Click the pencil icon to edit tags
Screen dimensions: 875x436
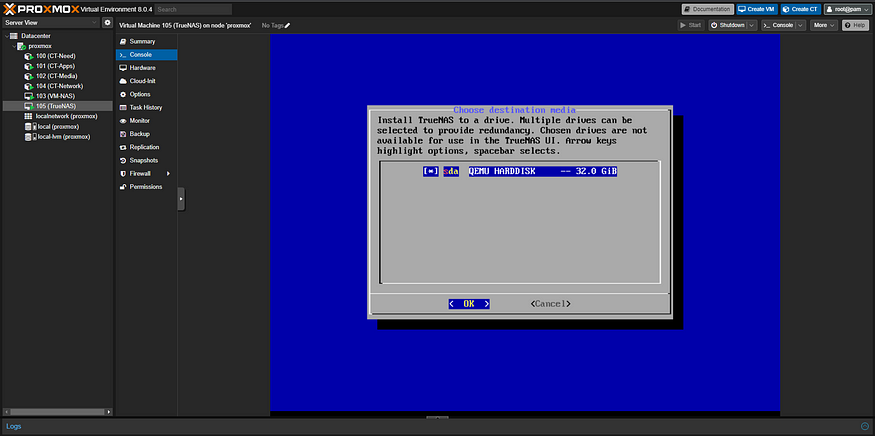[287, 25]
